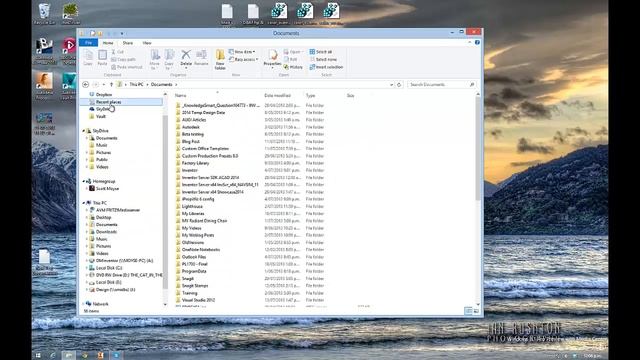Switch to Large icons view in status bar
640x360 pixels.
(476, 311)
